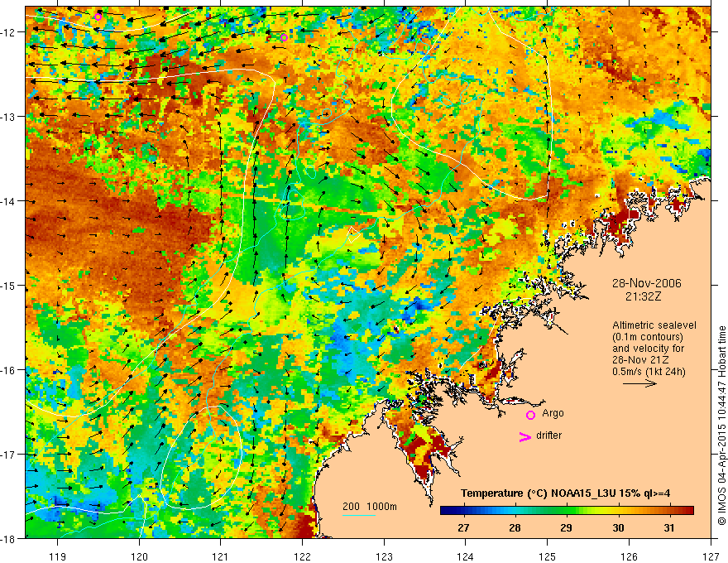728x563 pixels.
Task: Click the colorbar value 29
Action: pos(566,527)
